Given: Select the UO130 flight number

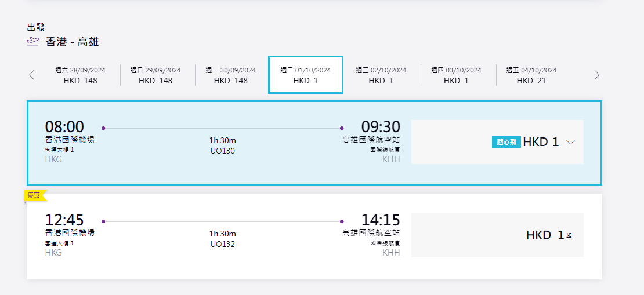Looking at the screenshot, I should [222, 151].
